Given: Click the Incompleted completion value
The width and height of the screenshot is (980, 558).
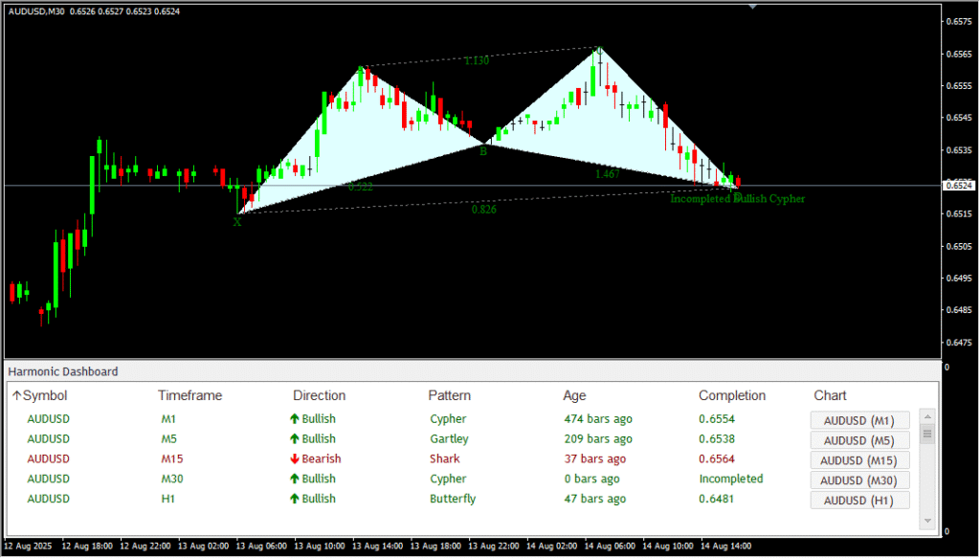Looking at the screenshot, I should pos(731,480).
